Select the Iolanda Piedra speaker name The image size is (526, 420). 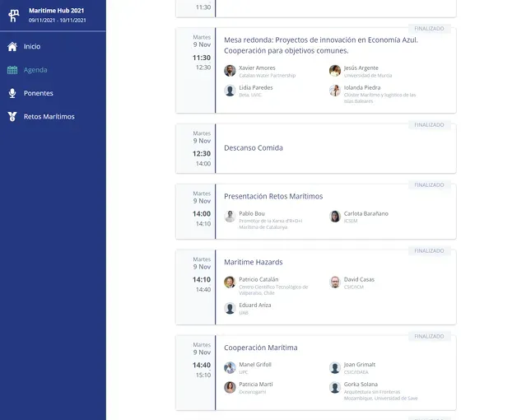[x=362, y=87]
